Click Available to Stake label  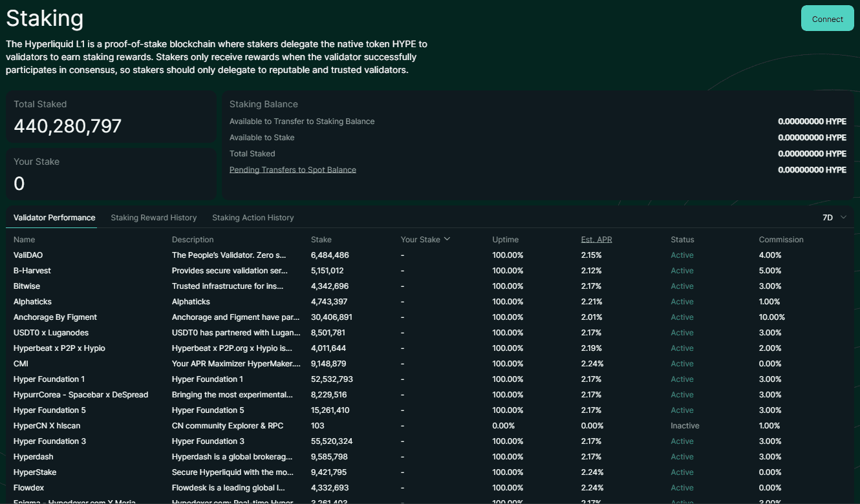point(262,138)
